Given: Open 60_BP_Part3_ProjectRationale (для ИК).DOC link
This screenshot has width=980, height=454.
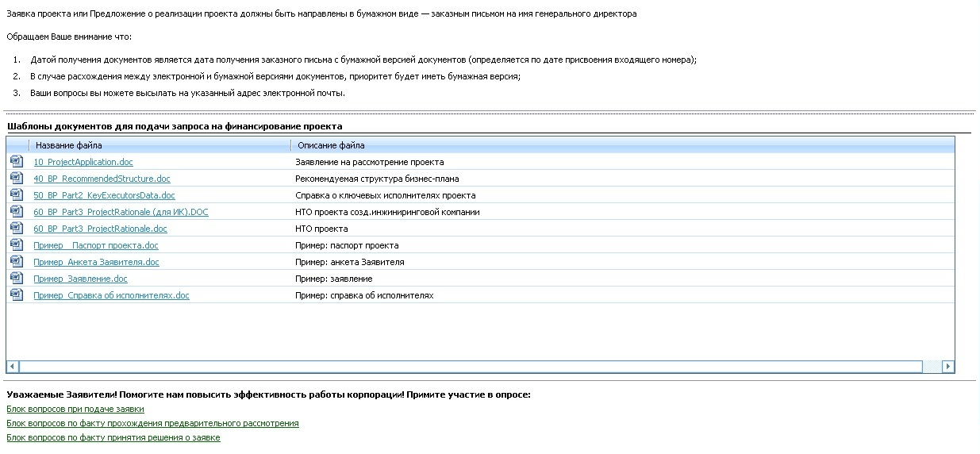Looking at the screenshot, I should click(121, 212).
